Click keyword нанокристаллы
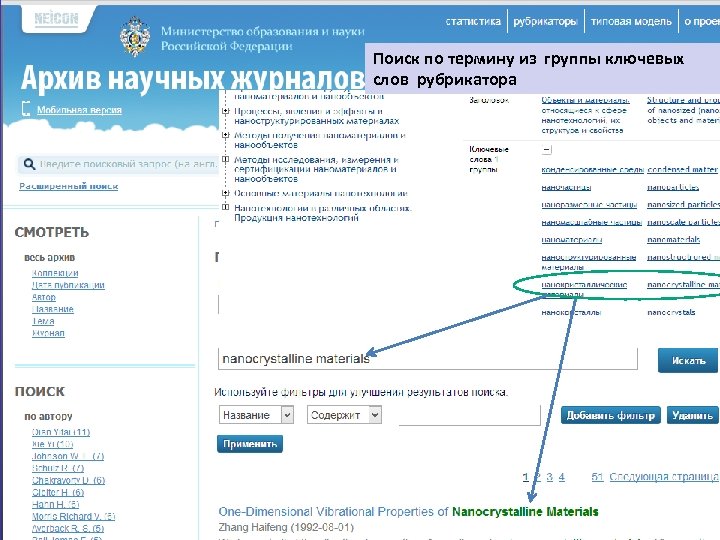 point(571,312)
